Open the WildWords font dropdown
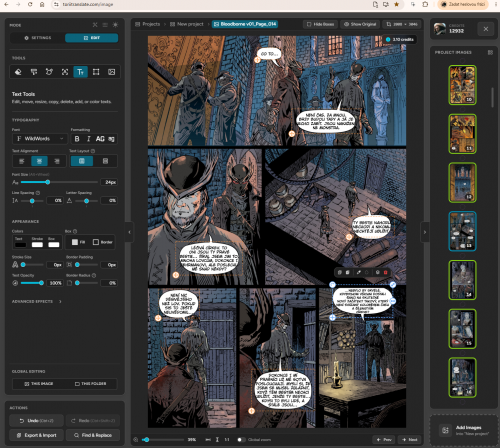This screenshot has width=500, height=448. (40, 139)
